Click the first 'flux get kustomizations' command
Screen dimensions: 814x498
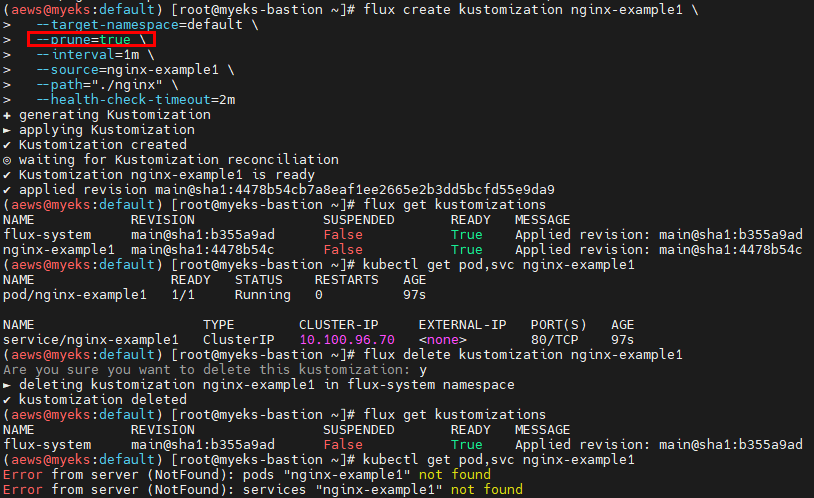tap(454, 205)
